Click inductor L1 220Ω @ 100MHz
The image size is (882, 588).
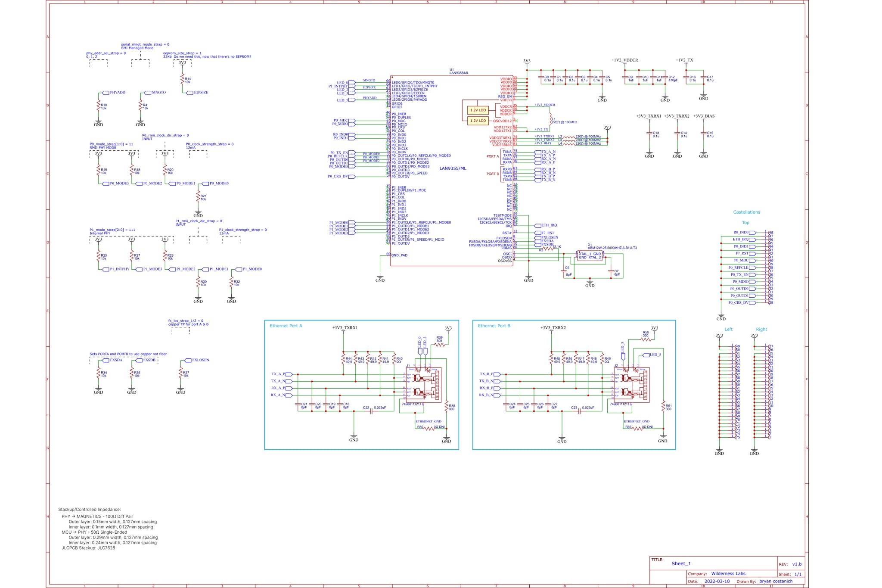550,119
